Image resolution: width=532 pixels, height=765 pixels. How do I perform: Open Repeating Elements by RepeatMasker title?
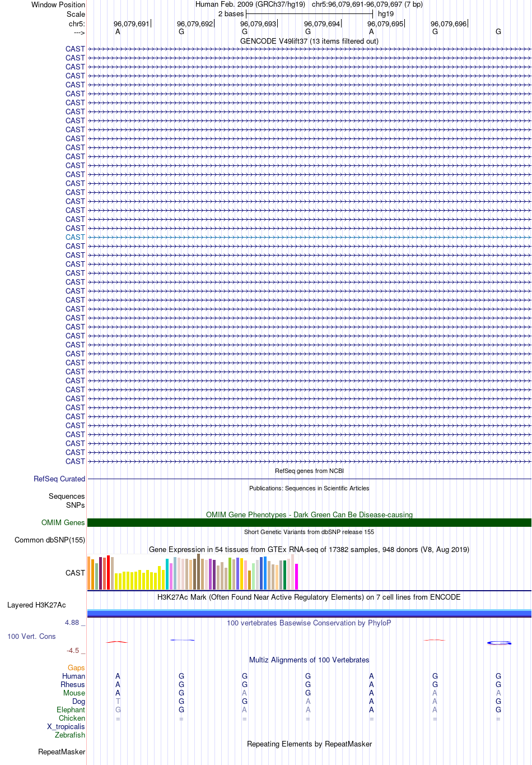point(309,744)
